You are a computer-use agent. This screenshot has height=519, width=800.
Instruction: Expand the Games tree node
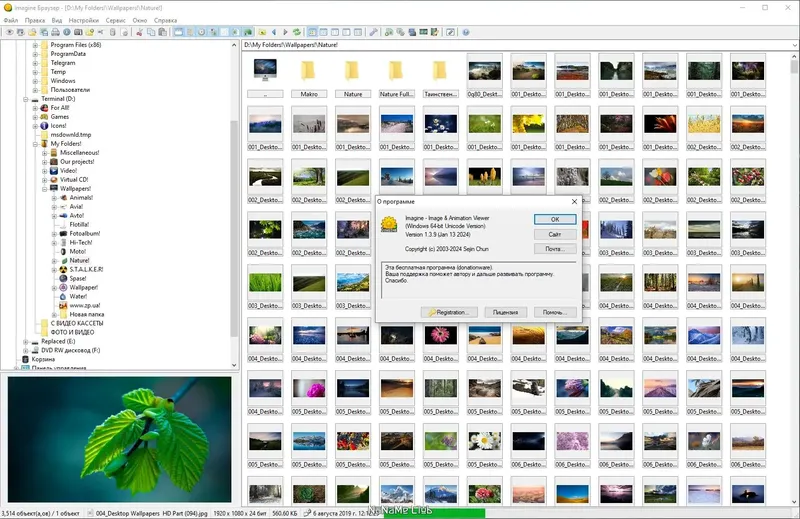coord(35,117)
